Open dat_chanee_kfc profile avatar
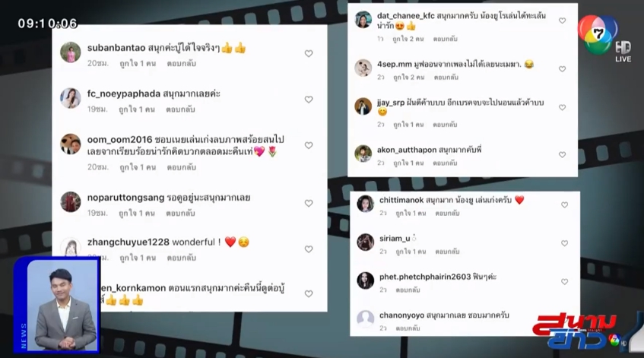 363,20
